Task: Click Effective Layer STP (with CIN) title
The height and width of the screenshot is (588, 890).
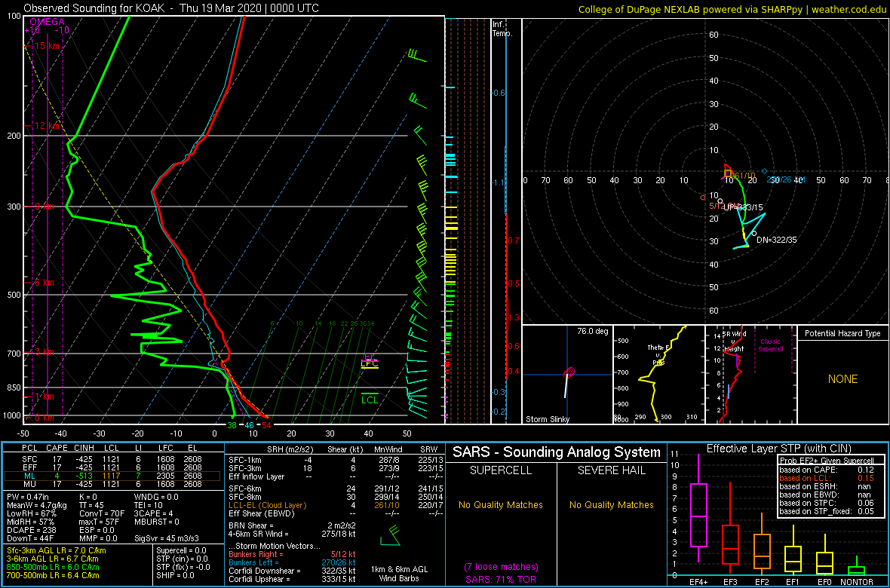Action: pyautogui.click(x=778, y=449)
